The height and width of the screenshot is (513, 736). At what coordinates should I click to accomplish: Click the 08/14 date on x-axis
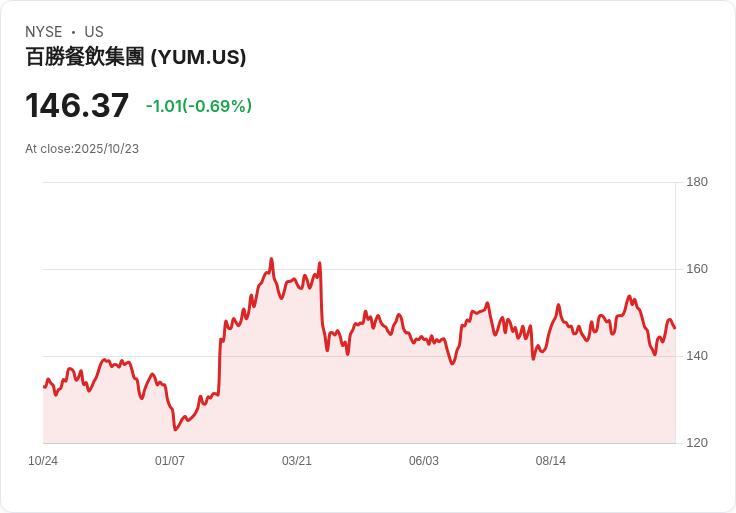click(551, 461)
